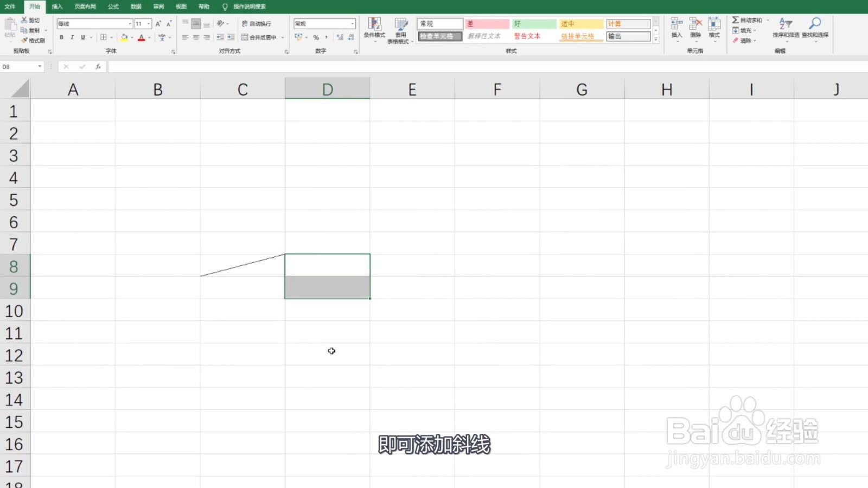
Task: Open the 文件 (File) tab
Action: pyautogui.click(x=10, y=7)
